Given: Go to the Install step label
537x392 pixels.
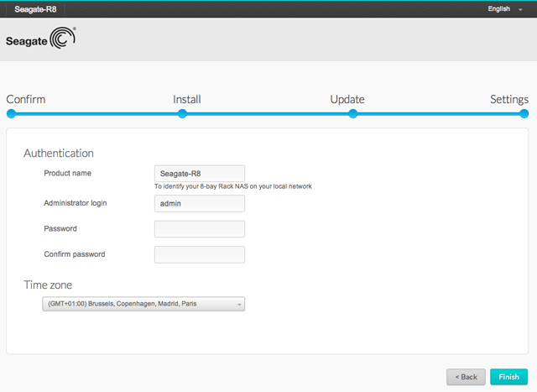Looking at the screenshot, I should click(186, 99).
